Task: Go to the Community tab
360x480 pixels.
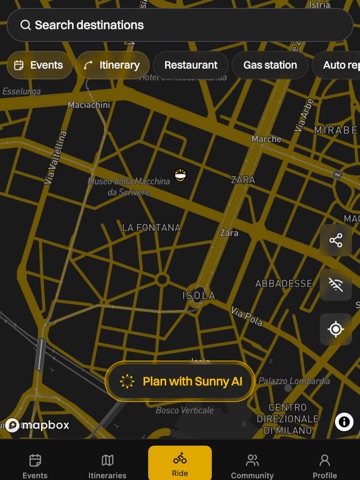Action: point(252,466)
